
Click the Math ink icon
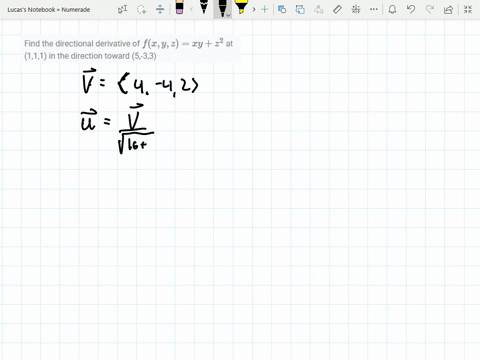coord(356,9)
